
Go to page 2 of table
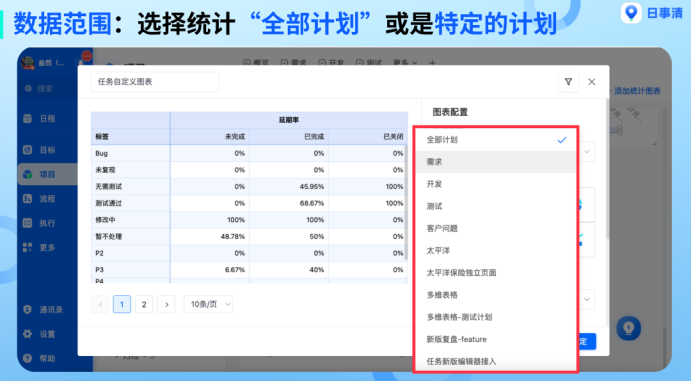(x=144, y=304)
